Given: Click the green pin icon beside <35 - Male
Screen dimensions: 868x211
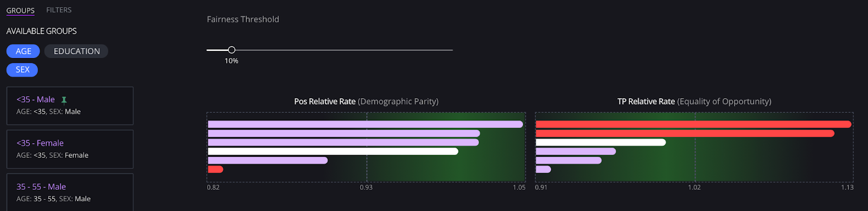Looking at the screenshot, I should coord(64,100).
